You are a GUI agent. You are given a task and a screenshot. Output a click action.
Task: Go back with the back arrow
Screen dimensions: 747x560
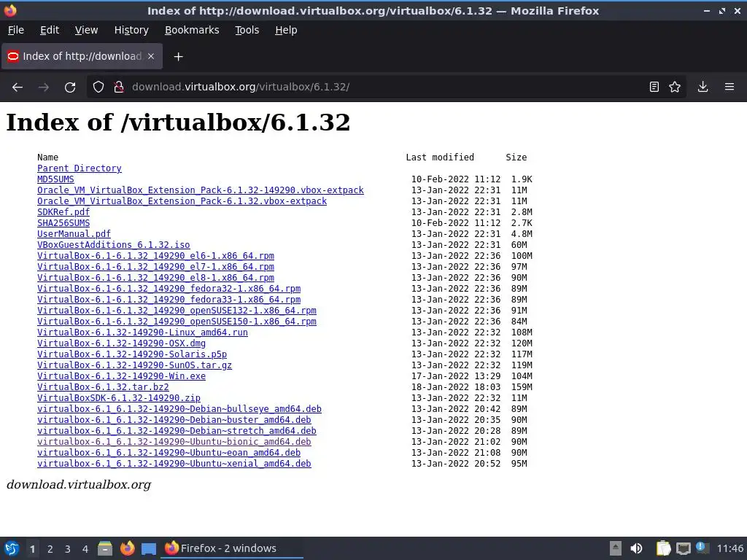coord(18,87)
